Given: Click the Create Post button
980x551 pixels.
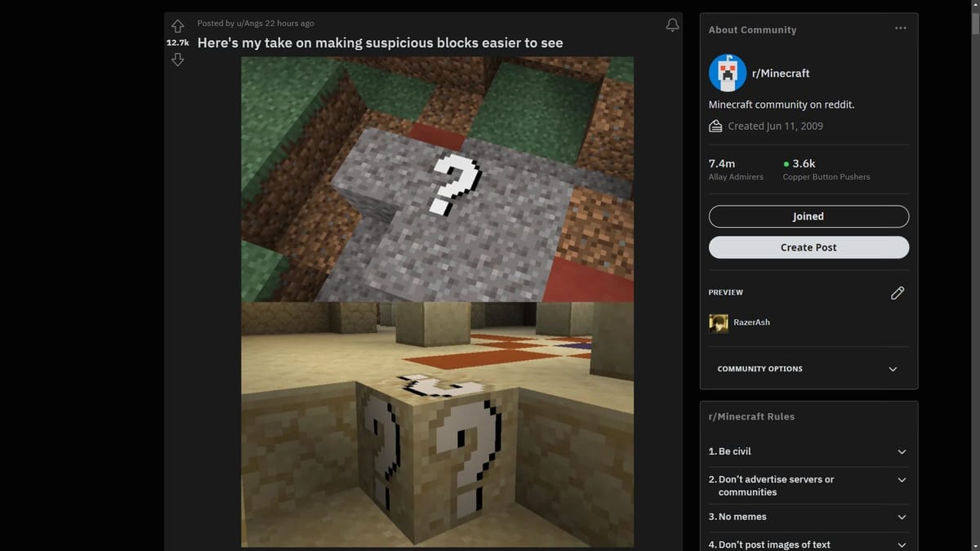Looking at the screenshot, I should (x=808, y=247).
